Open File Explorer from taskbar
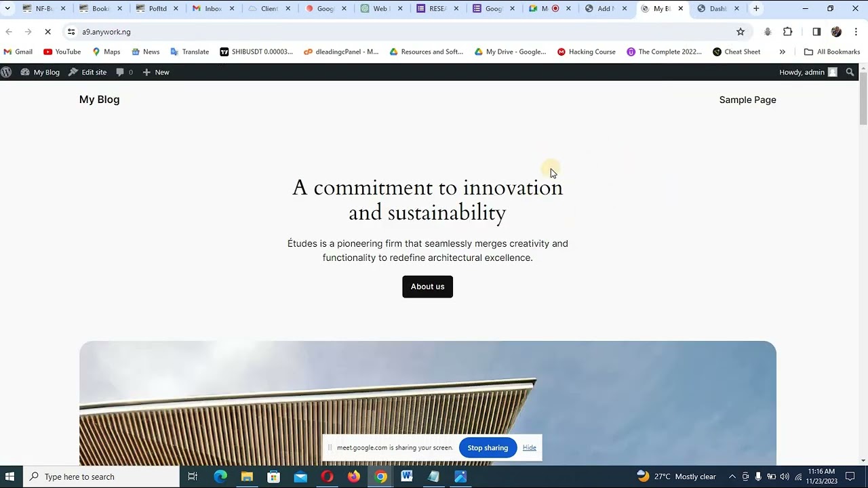Image resolution: width=868 pixels, height=488 pixels. pos(247,476)
